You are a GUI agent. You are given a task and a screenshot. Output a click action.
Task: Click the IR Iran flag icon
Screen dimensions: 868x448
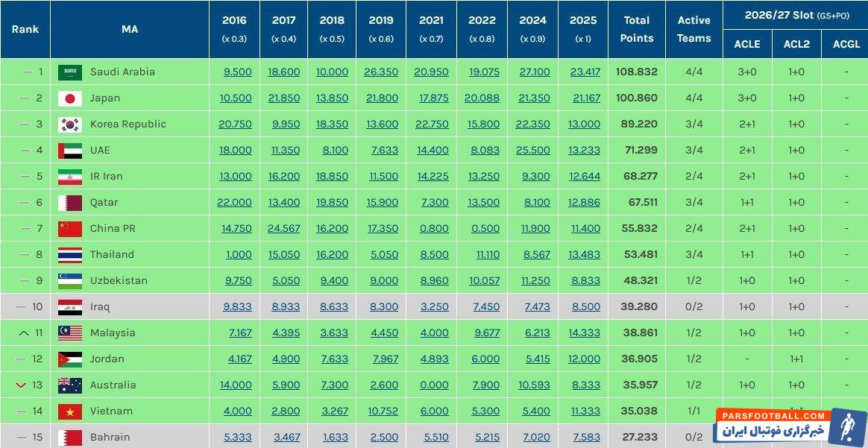click(x=70, y=177)
